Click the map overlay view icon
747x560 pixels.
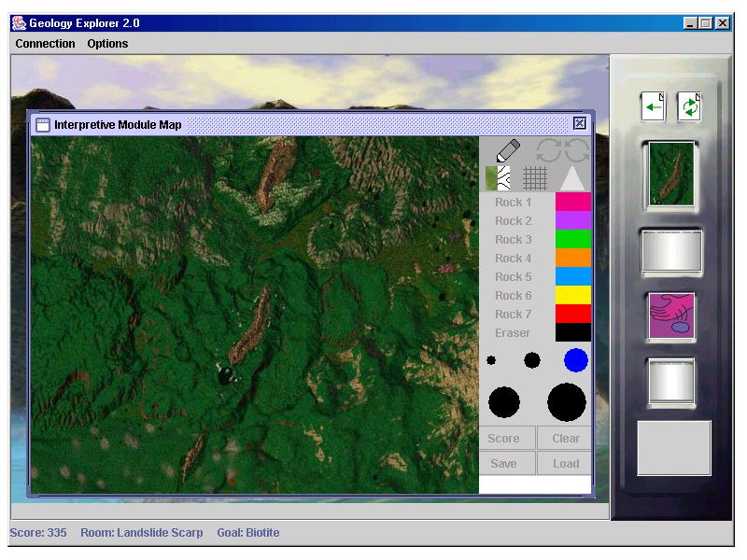498,177
